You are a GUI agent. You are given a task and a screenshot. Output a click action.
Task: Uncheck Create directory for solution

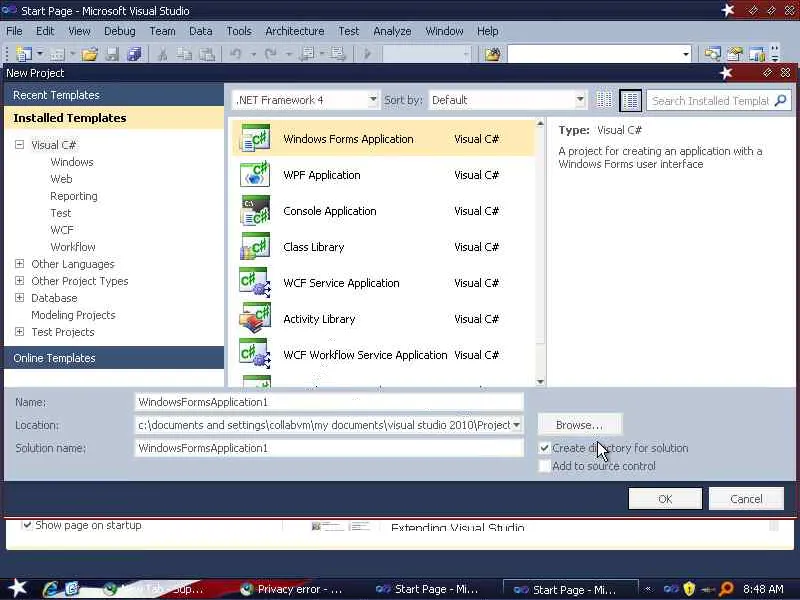[544, 448]
